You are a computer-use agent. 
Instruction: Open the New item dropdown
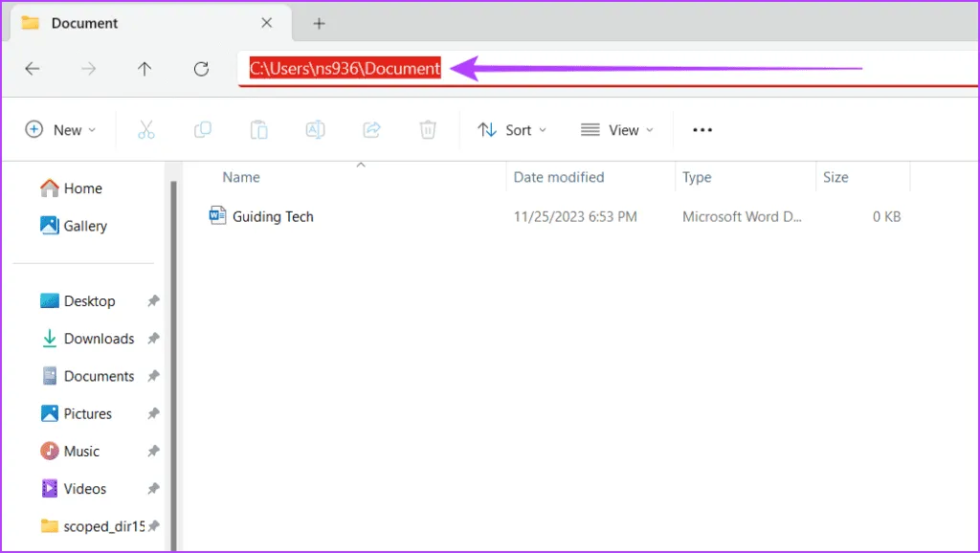tap(61, 130)
